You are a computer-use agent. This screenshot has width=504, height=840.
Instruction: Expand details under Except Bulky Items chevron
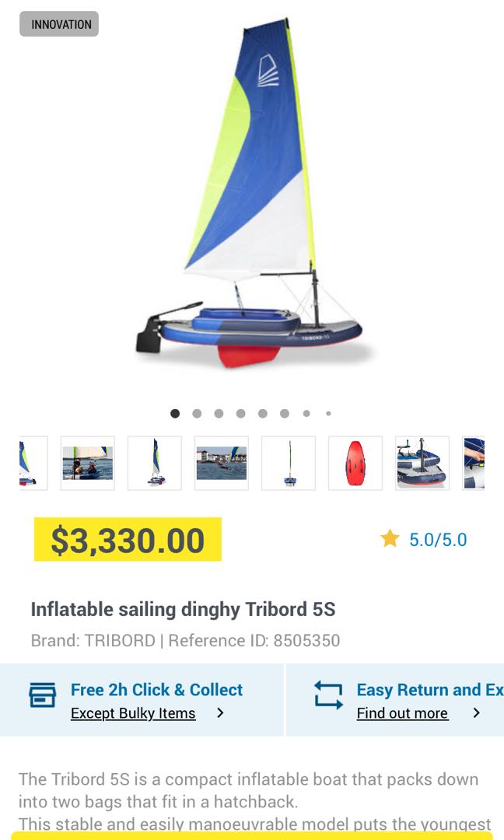click(219, 713)
